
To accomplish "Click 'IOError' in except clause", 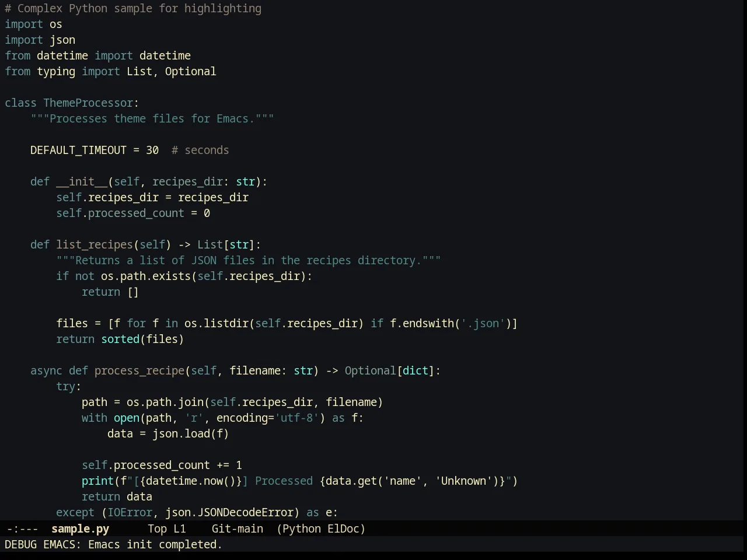I will tap(130, 513).
